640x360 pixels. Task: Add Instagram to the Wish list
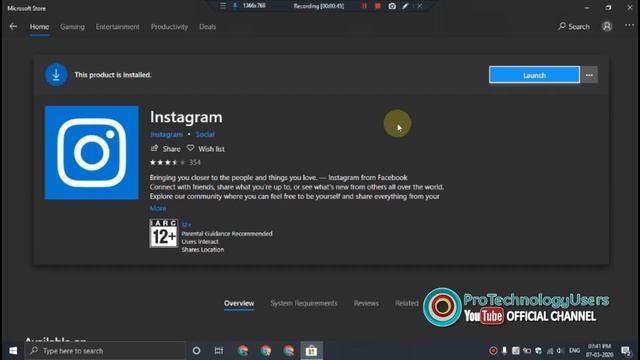206,149
